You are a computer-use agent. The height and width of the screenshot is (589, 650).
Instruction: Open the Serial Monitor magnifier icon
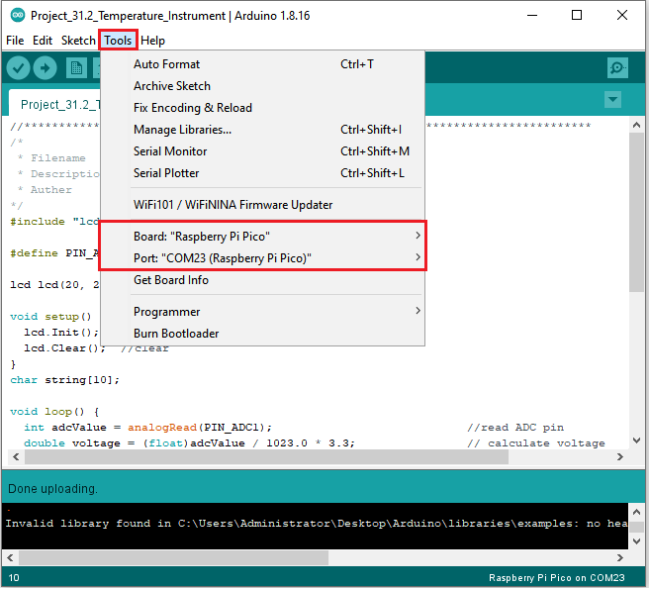pyautogui.click(x=618, y=68)
